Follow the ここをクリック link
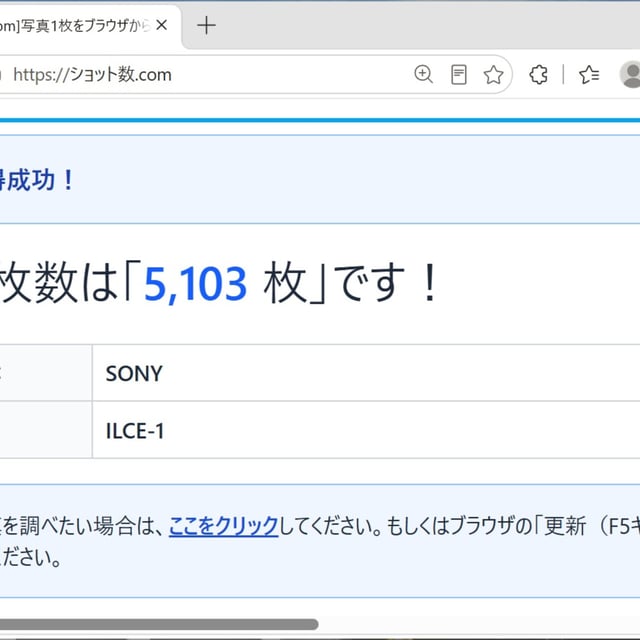640x640 pixels. click(x=223, y=526)
